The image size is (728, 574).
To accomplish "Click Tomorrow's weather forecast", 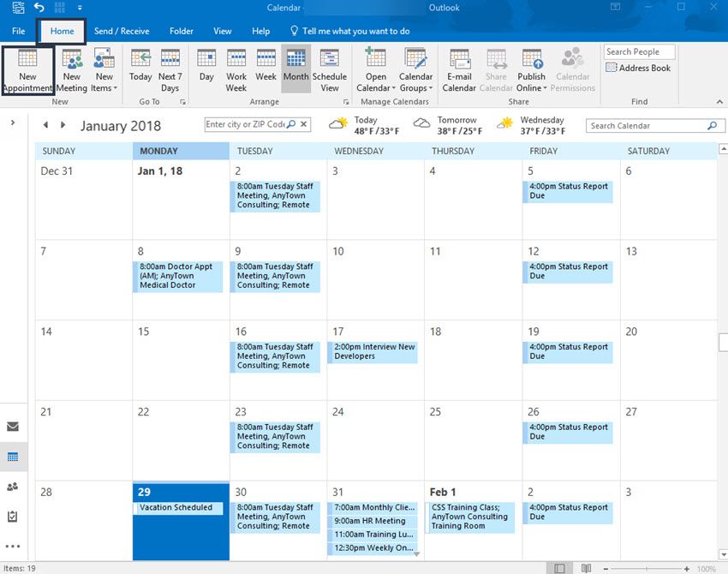I will [449, 125].
